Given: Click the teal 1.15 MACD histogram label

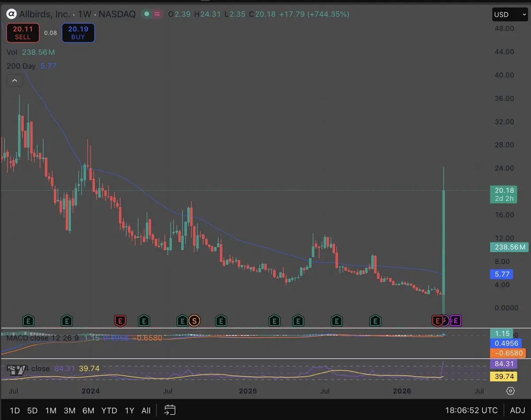Looking at the screenshot, I should (502, 334).
